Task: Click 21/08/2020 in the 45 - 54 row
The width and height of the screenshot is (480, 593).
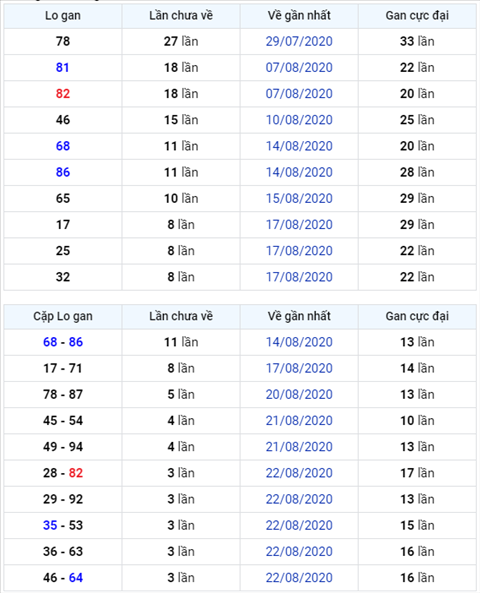Action: [299, 421]
